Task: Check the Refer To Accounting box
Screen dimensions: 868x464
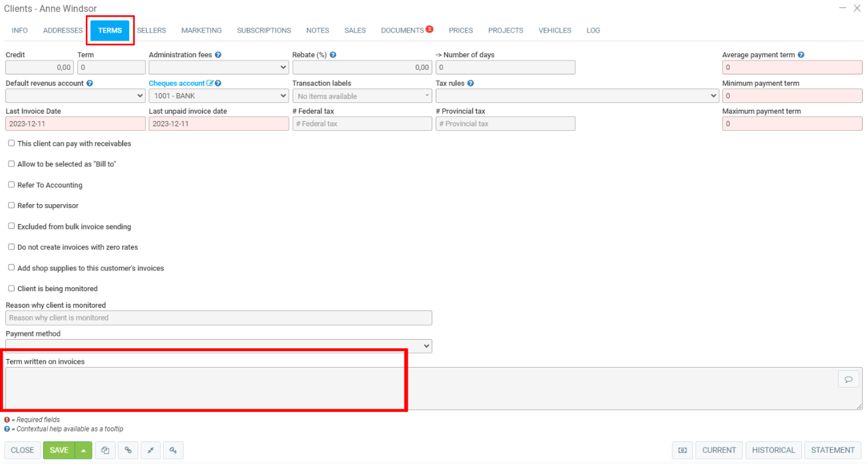Action: click(x=11, y=185)
